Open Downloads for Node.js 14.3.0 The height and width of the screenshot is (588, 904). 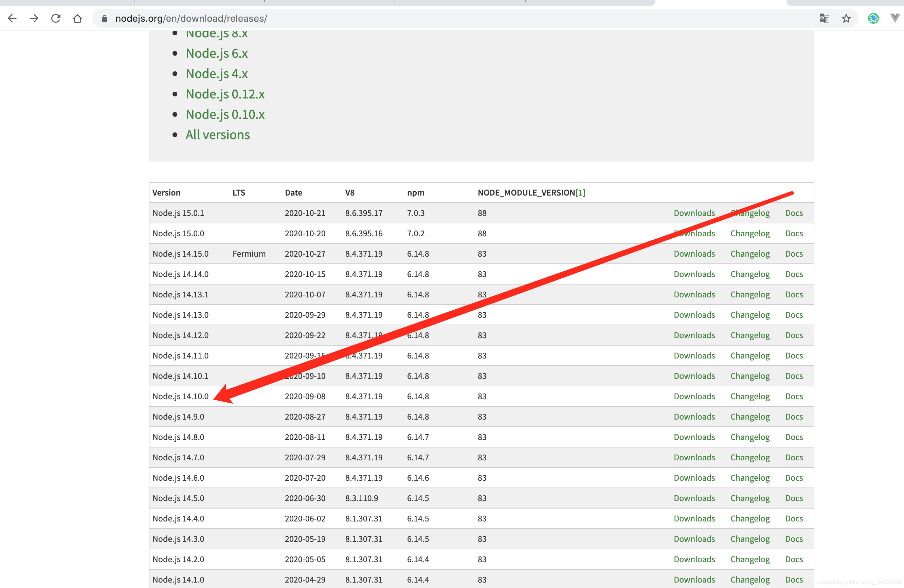click(x=694, y=539)
